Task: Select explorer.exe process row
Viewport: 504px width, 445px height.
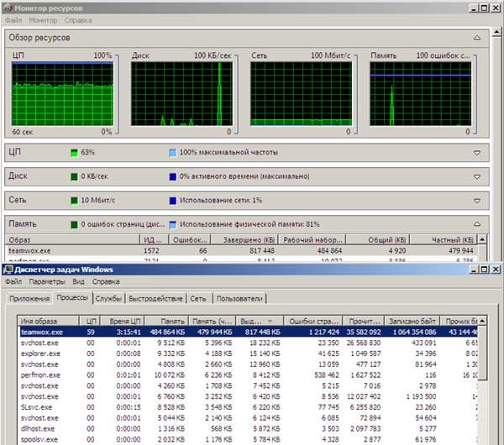Action: click(248, 353)
